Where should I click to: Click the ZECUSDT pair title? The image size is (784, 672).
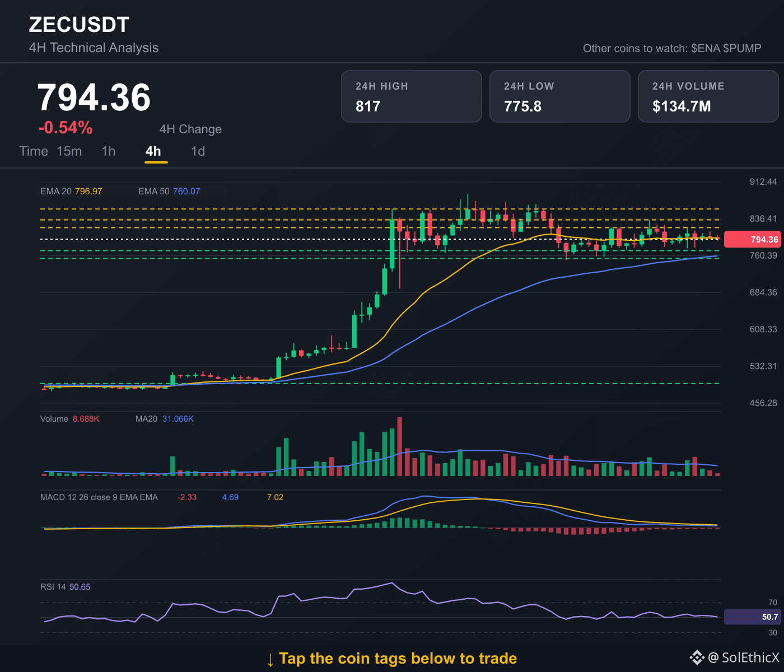[79, 25]
